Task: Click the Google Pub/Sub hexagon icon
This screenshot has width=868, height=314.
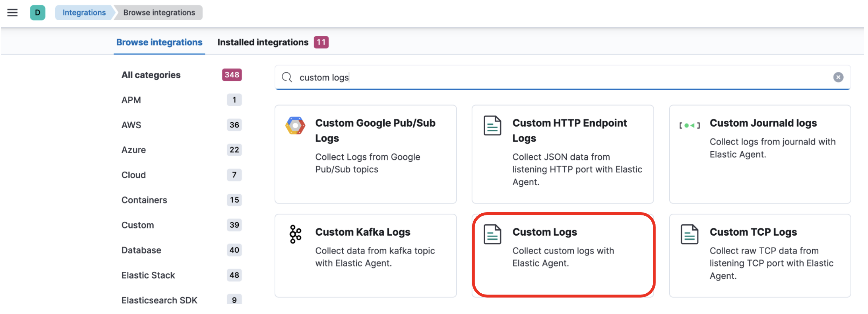Action: [x=295, y=126]
